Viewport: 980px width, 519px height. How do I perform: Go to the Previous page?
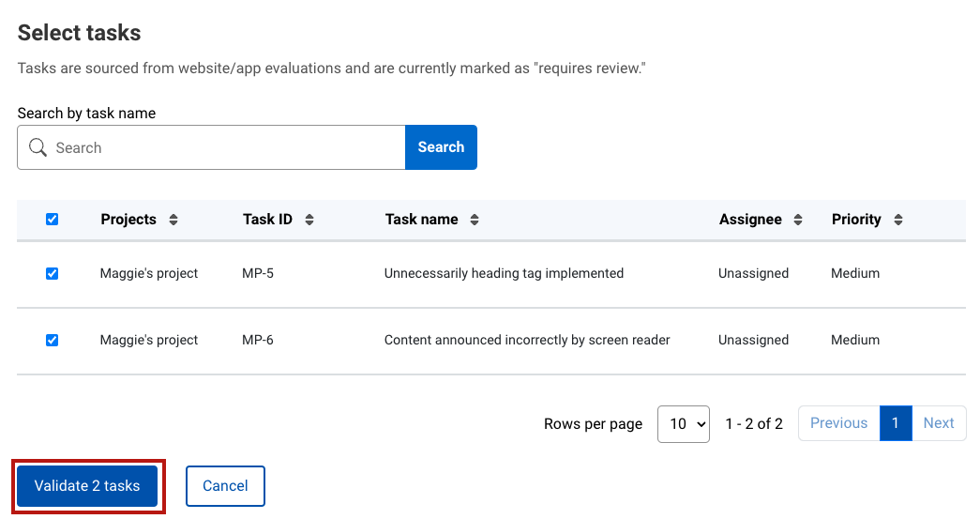(x=838, y=423)
